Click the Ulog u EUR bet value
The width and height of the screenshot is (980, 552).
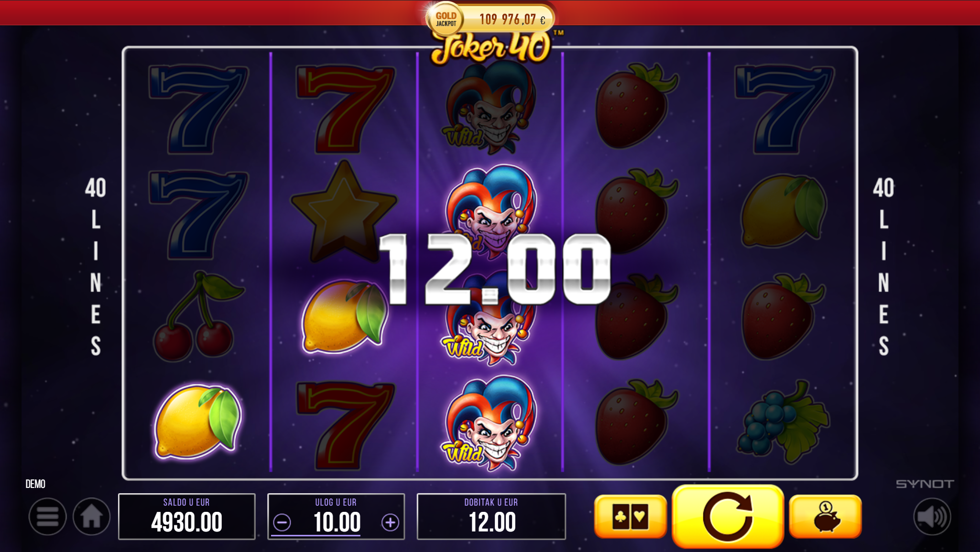[x=337, y=522]
